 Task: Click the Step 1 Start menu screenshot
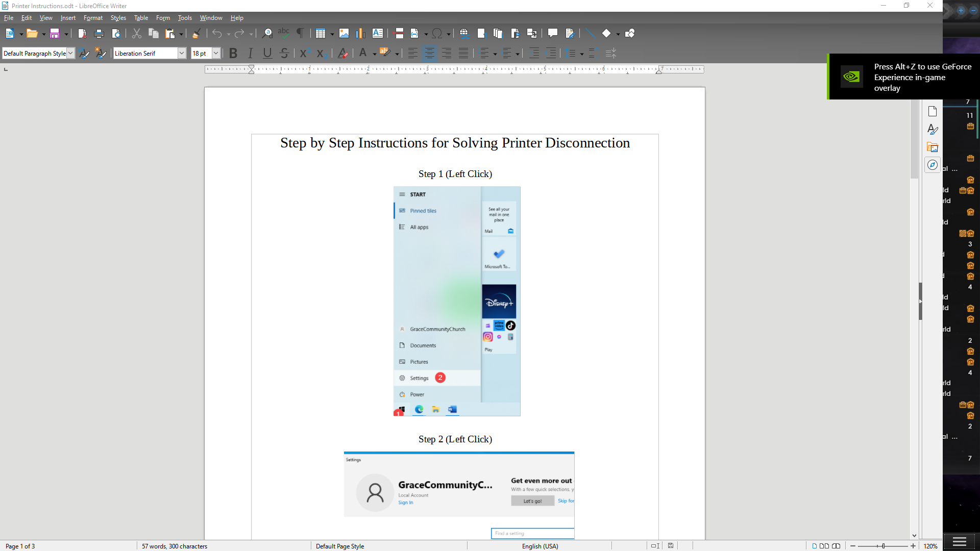pyautogui.click(x=457, y=301)
